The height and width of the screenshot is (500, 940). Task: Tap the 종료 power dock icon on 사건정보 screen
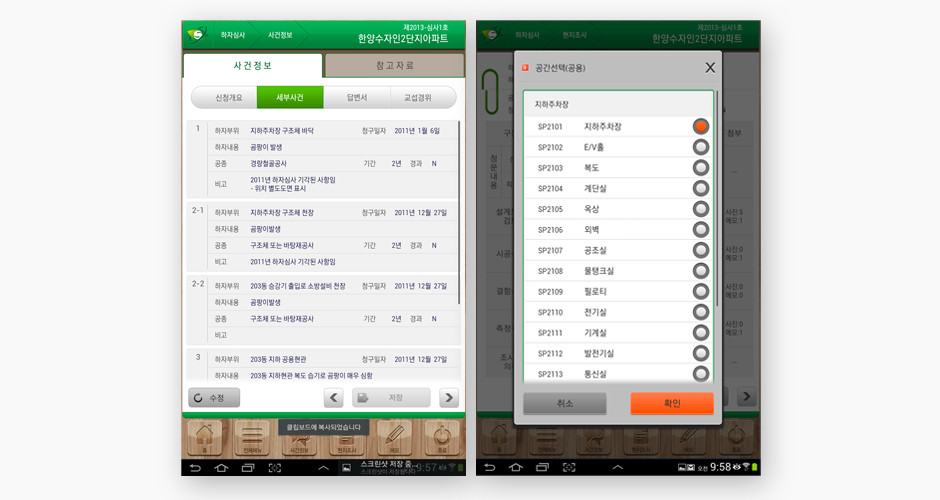pyautogui.click(x=442, y=438)
